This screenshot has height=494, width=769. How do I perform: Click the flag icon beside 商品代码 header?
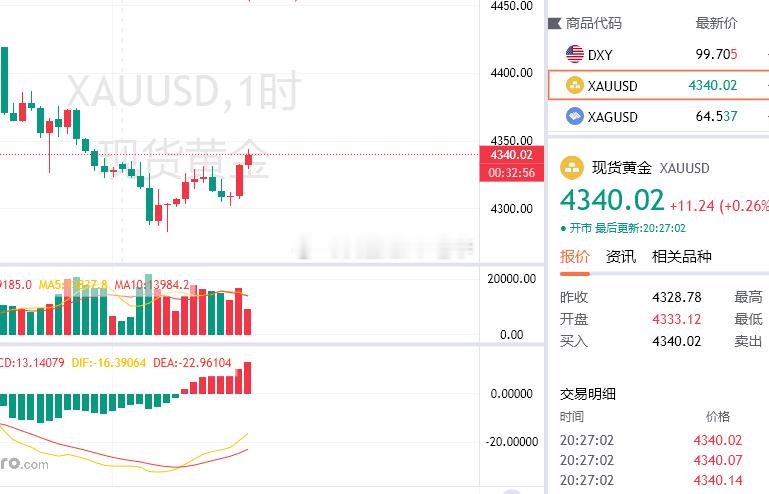pos(554,23)
